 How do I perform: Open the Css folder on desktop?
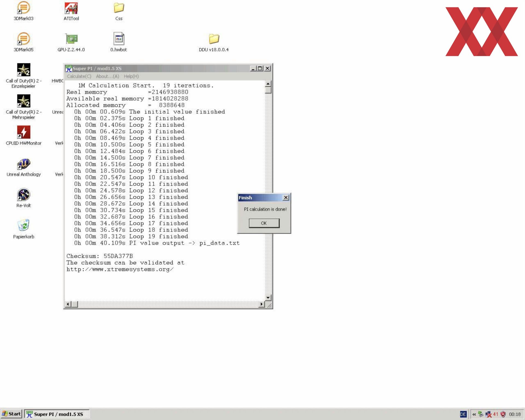pos(119,8)
